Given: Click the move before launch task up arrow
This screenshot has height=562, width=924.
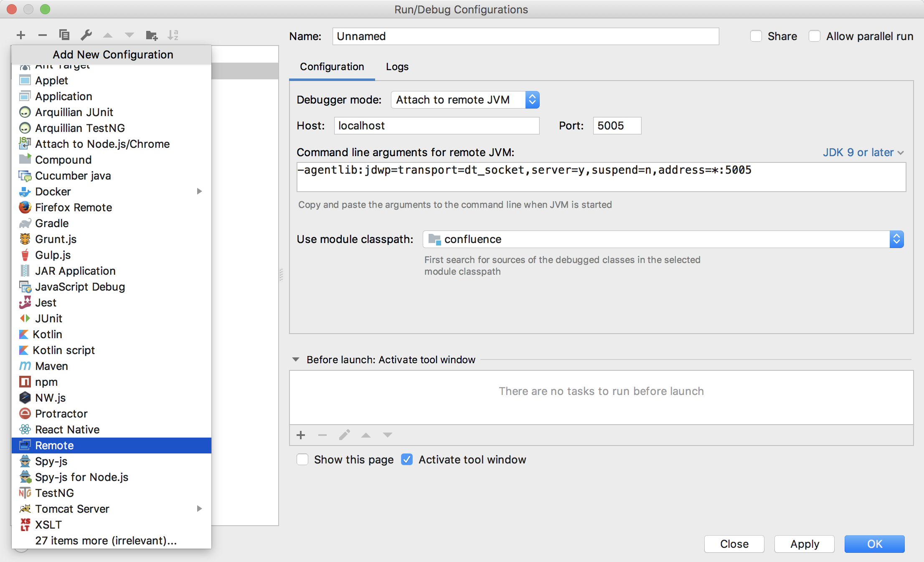Looking at the screenshot, I should point(366,435).
